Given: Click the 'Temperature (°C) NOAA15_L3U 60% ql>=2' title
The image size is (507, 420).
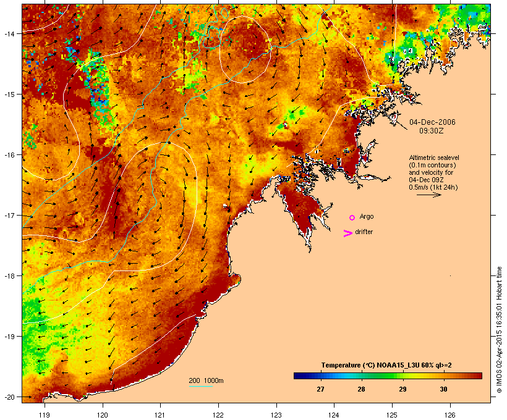Looking at the screenshot, I should [x=386, y=365].
